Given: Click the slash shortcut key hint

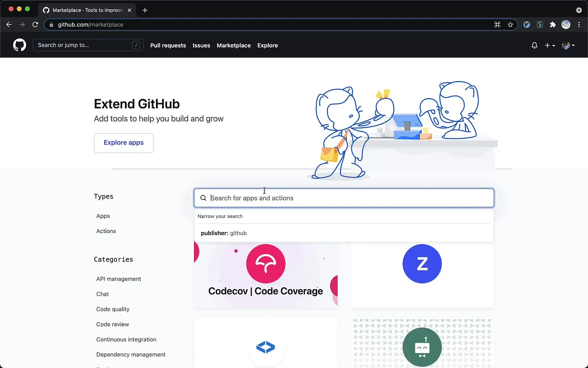Looking at the screenshot, I should pyautogui.click(x=136, y=45).
